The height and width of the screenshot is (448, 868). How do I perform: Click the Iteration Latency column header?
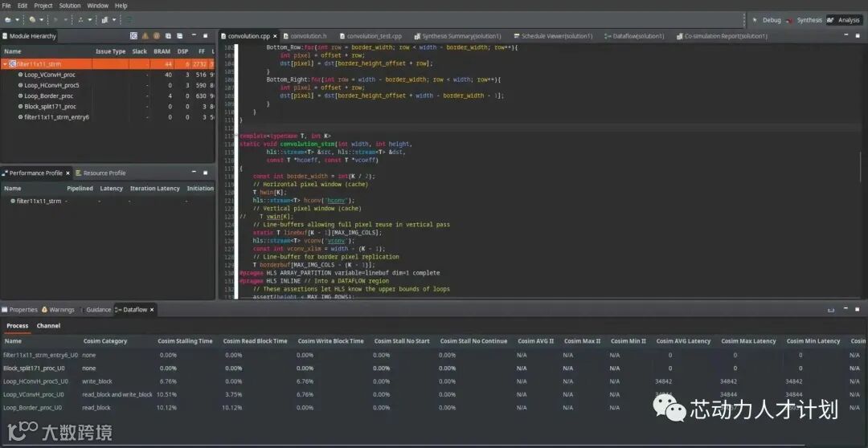tap(154, 189)
